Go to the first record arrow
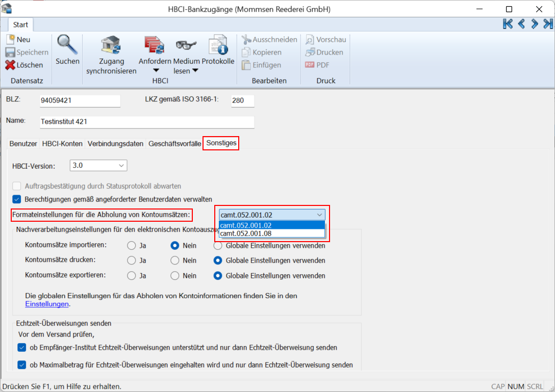Viewport: 555px width, 392px height. click(508, 23)
